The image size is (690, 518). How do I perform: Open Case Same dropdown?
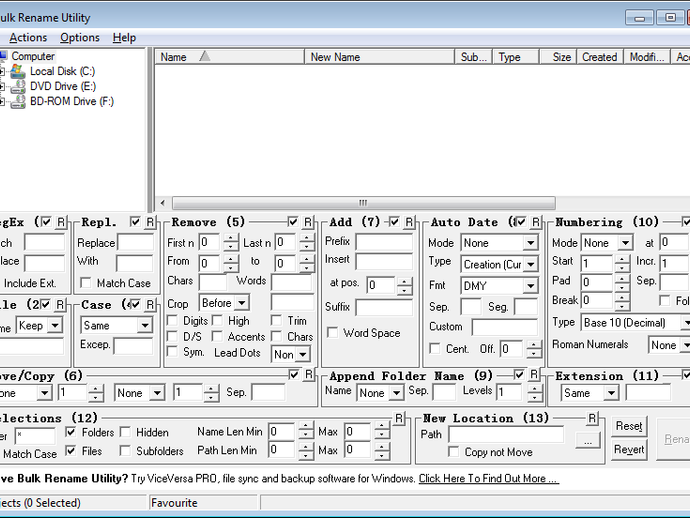coord(144,325)
